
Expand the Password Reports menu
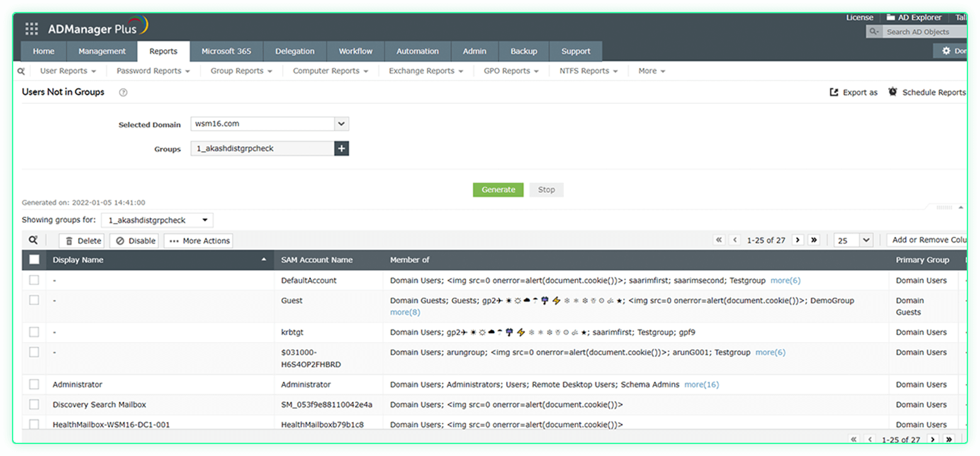153,71
